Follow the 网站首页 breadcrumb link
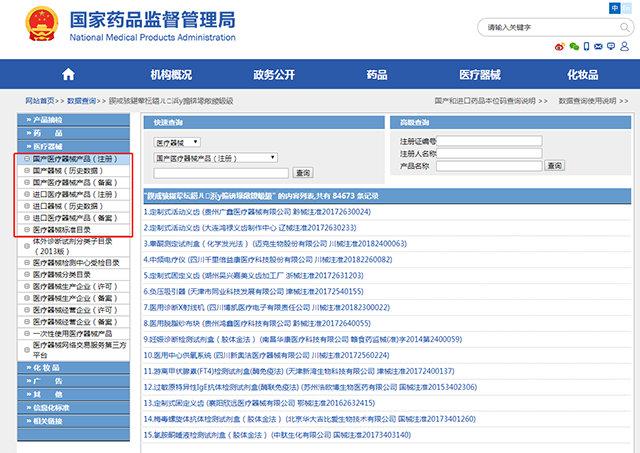The height and width of the screenshot is (453, 640). pos(40,101)
